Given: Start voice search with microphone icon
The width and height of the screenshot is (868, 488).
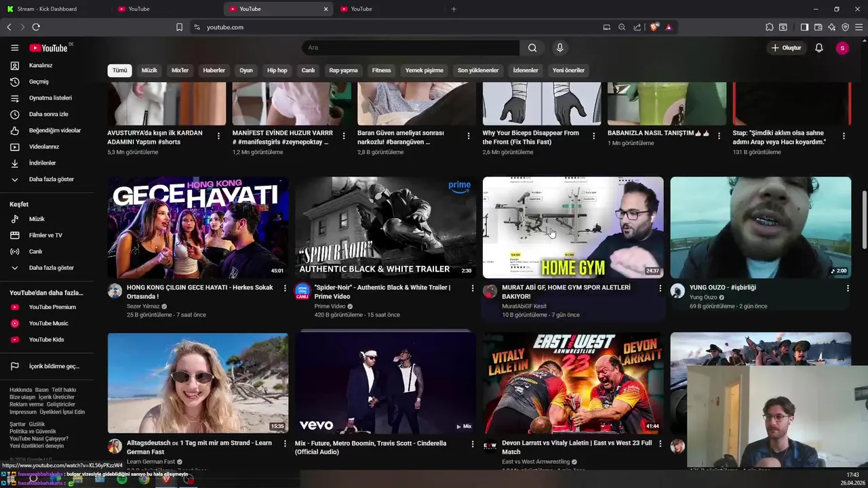Looking at the screenshot, I should coord(559,47).
